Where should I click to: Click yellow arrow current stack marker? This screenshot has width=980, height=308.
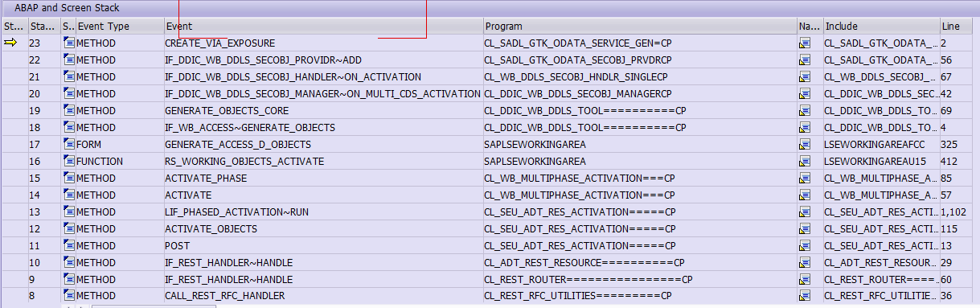click(x=10, y=43)
